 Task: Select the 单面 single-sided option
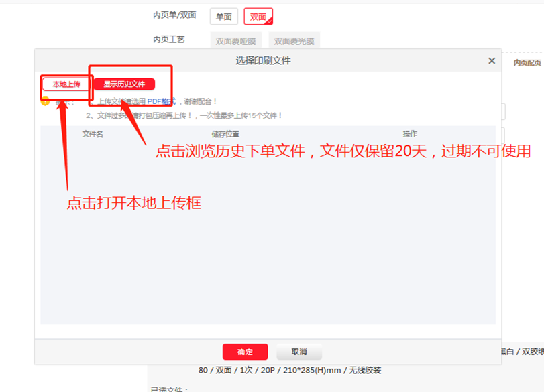223,17
